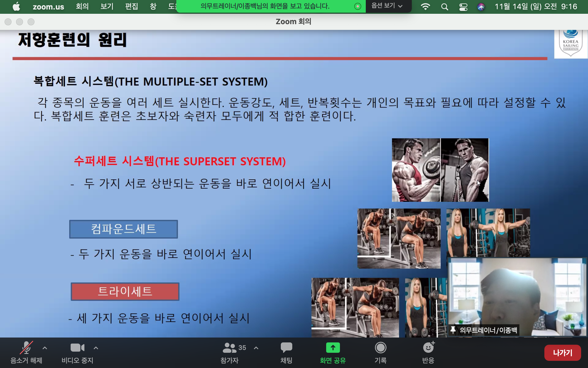The width and height of the screenshot is (588, 368).
Task: Open 옵션 보기 dropdown
Action: click(x=387, y=6)
